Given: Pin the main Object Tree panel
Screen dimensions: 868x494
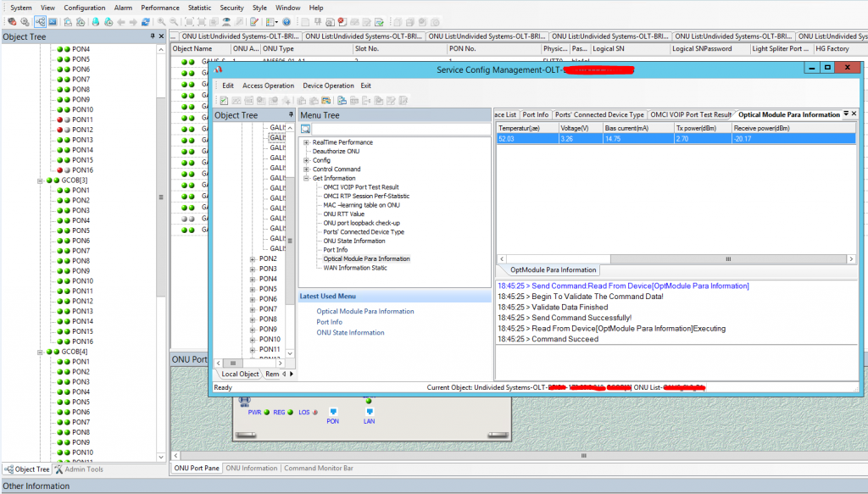Looking at the screenshot, I should (x=153, y=36).
